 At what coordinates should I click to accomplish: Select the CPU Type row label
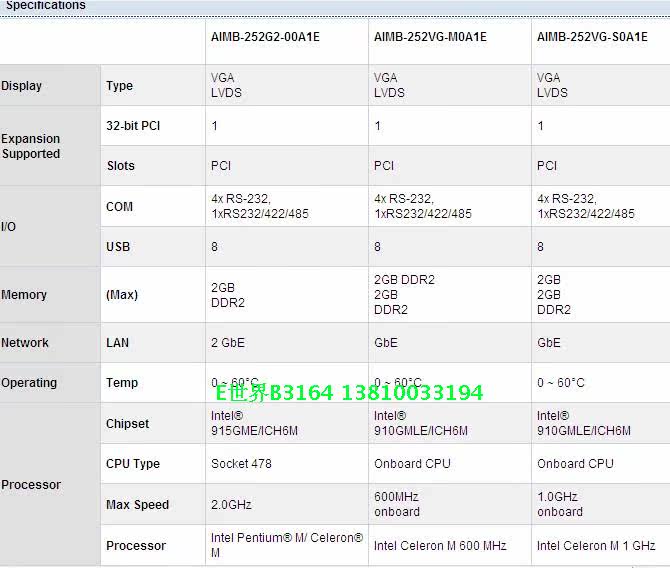pos(133,464)
